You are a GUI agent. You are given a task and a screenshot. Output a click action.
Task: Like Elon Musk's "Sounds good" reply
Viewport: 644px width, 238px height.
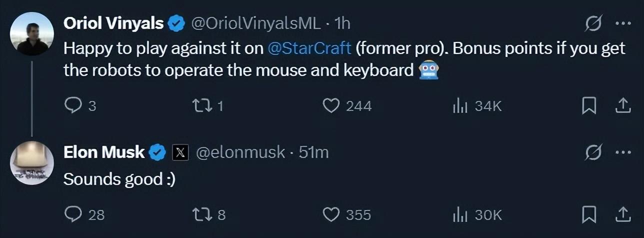(x=330, y=214)
